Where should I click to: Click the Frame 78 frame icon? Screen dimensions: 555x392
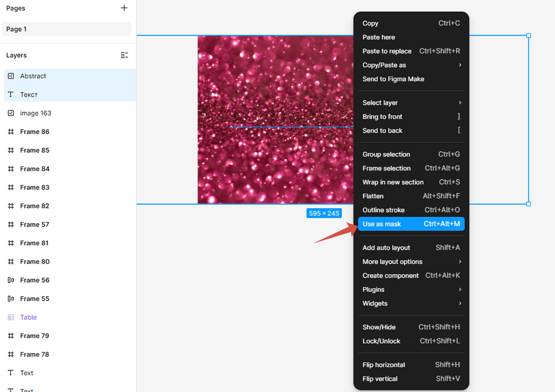point(11,354)
